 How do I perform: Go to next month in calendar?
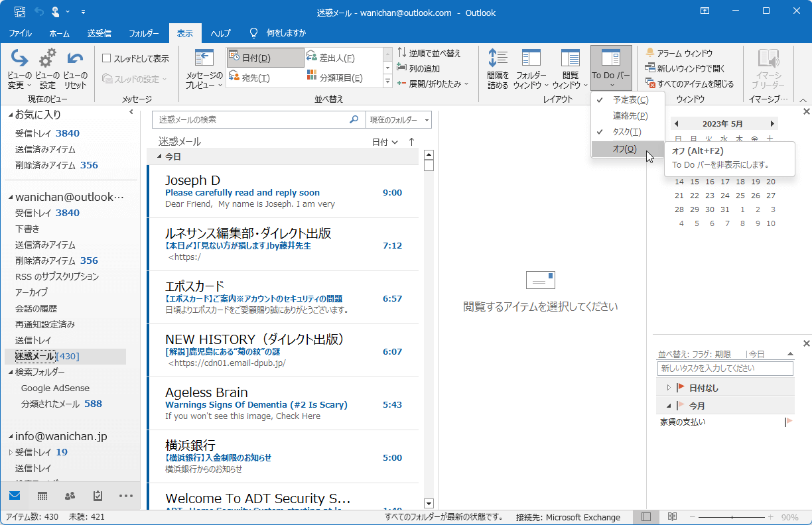tap(772, 124)
